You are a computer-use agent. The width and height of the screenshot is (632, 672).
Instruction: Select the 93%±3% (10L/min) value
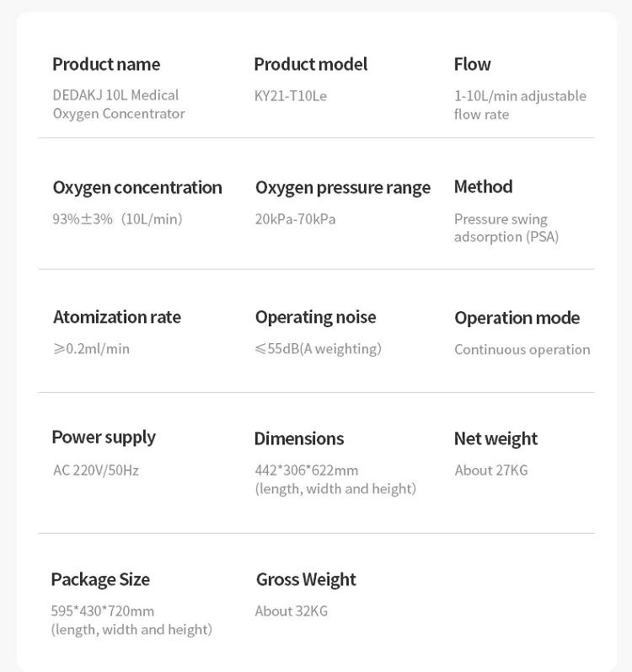(x=117, y=219)
